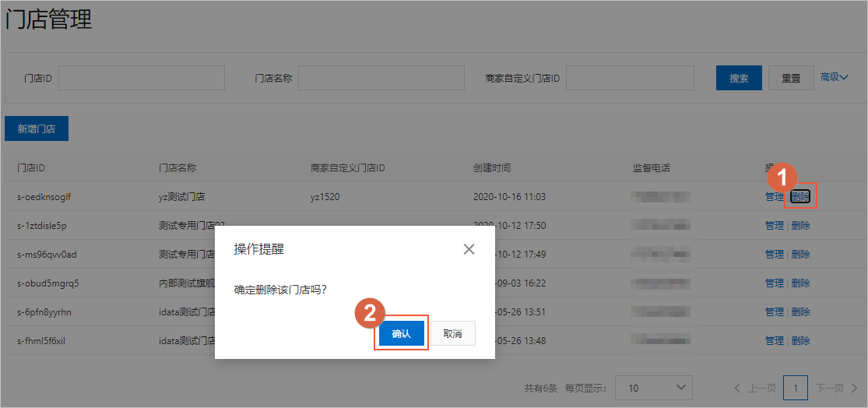Click store name yz测试门店
The height and width of the screenshot is (408, 868).
point(182,196)
